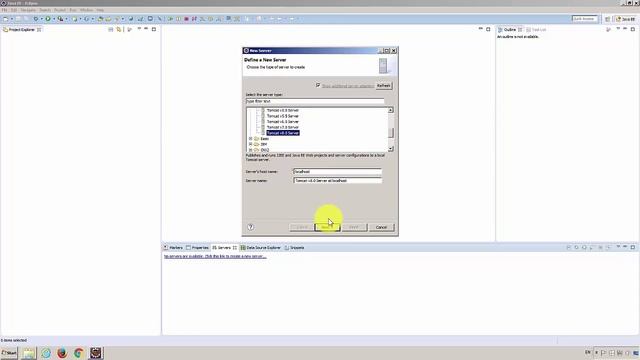640x360 pixels.
Task: Minimize the Project Explorer view
Action: point(146,29)
